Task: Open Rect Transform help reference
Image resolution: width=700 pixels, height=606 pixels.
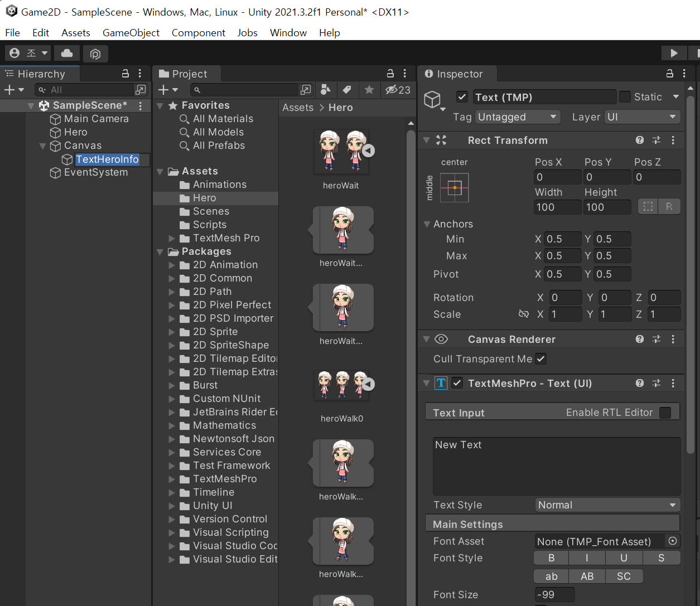Action: pos(640,140)
